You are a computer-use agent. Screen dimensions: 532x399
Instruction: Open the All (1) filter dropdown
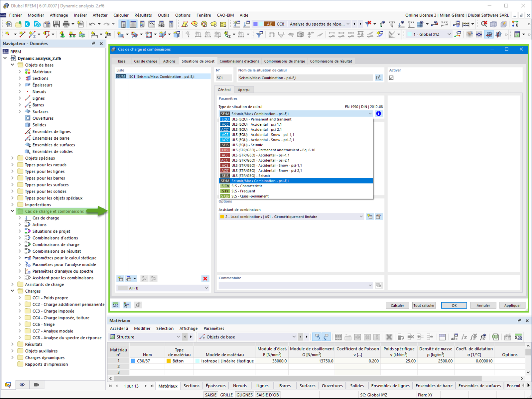tap(206, 288)
